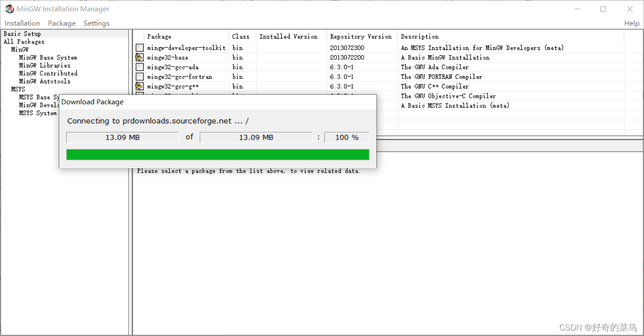Select All Packages in the sidebar
The height and width of the screenshot is (336, 644).
24,41
